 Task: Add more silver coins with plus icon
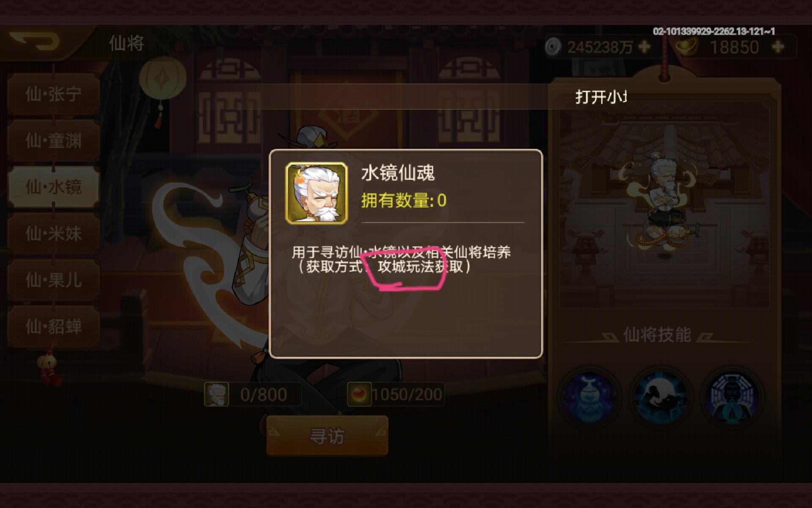[x=644, y=47]
